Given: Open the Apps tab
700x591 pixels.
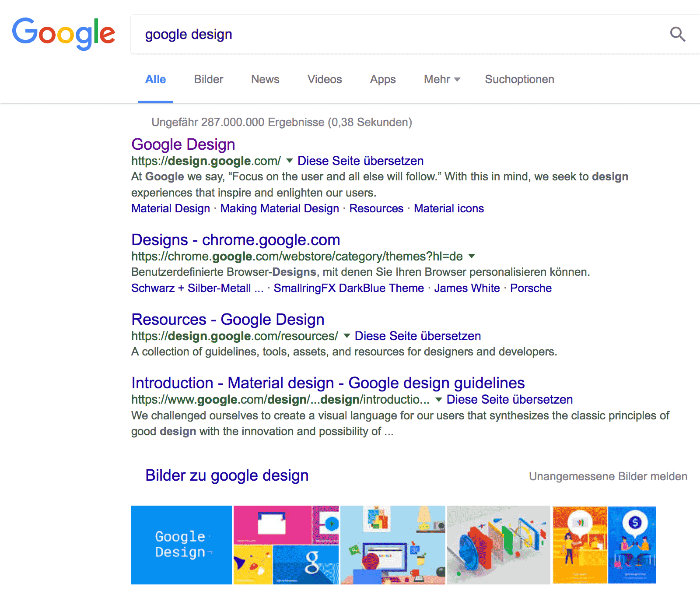Looking at the screenshot, I should pyautogui.click(x=383, y=80).
